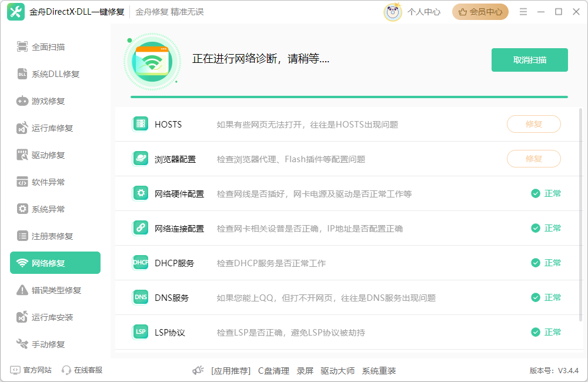Click the list icon for 注册表修复

pos(22,236)
